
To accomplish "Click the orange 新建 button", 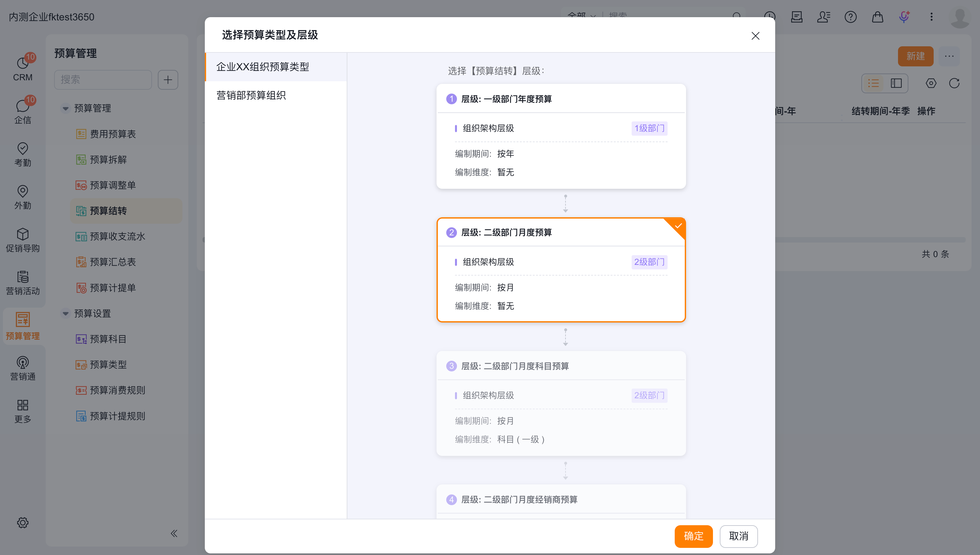I will [916, 56].
